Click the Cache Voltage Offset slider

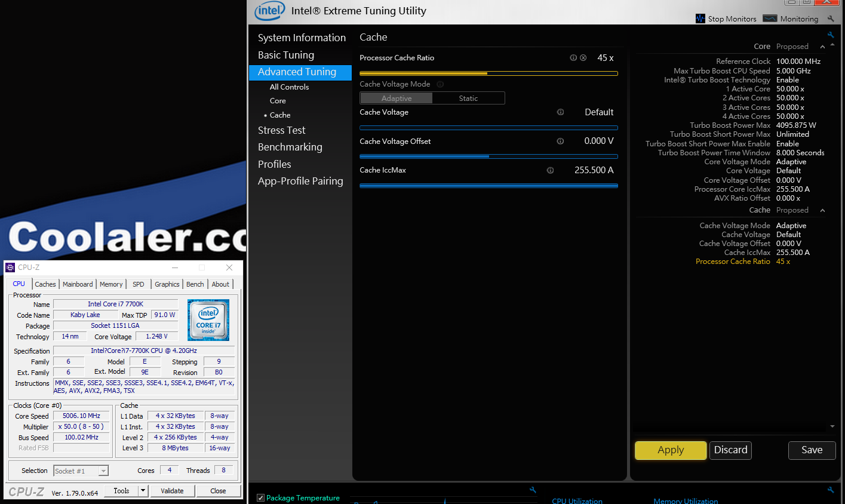point(488,156)
